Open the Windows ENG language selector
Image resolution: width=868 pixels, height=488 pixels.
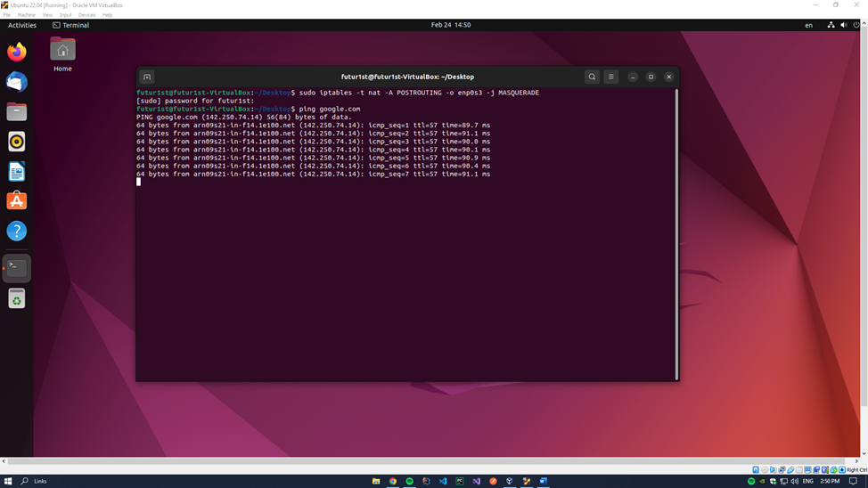[x=808, y=482]
